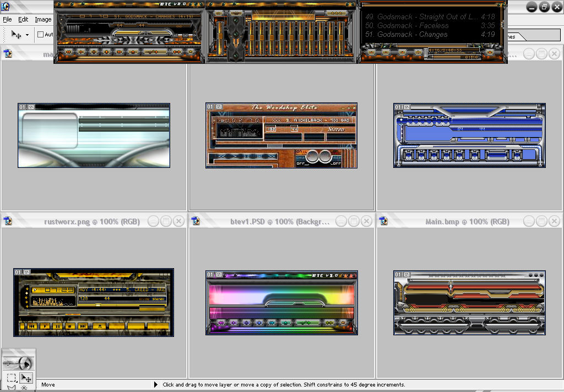This screenshot has height=392, width=564.
Task: Click the restore down button of the main application window
Action: click(x=544, y=7)
